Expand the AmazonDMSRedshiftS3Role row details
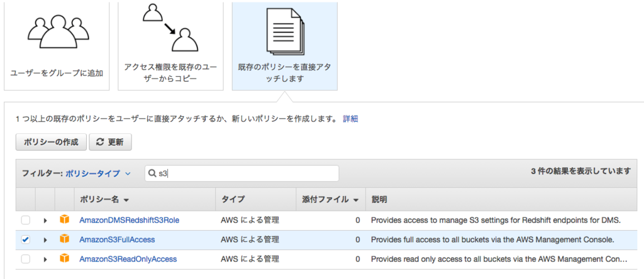The image size is (644, 279). (x=45, y=221)
